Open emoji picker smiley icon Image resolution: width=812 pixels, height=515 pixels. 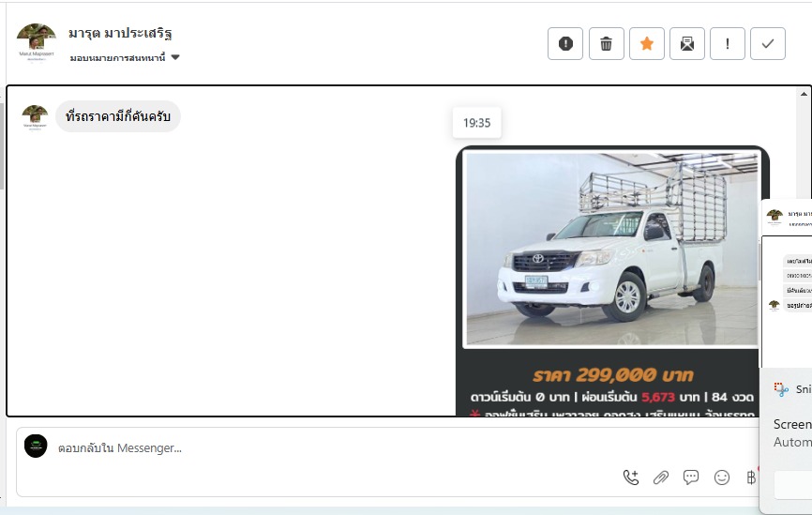pos(721,477)
